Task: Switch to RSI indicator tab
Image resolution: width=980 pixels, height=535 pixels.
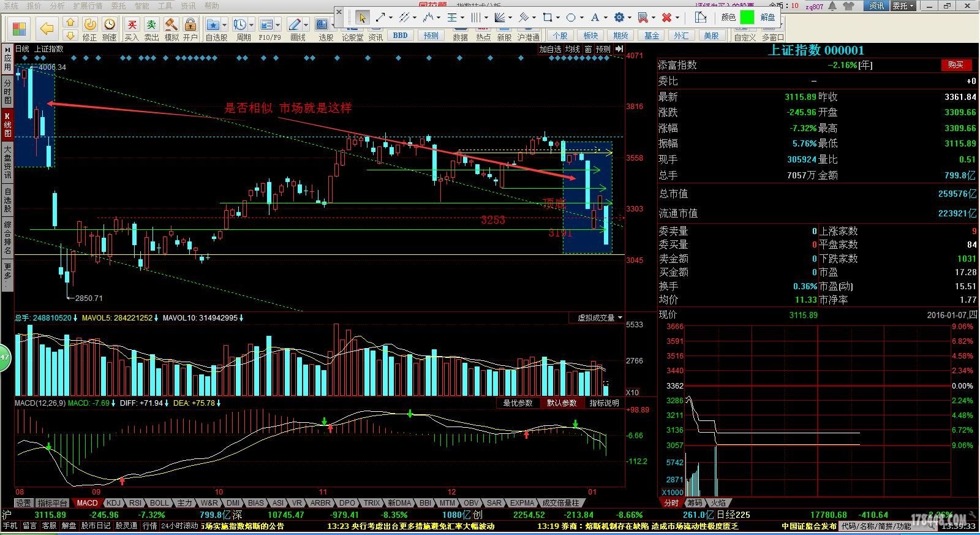Action: [135, 503]
